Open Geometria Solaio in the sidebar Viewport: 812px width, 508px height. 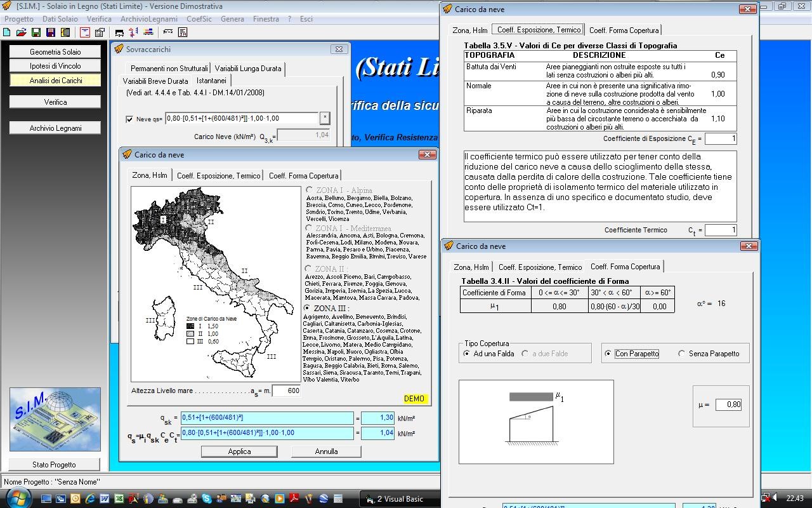[55, 52]
